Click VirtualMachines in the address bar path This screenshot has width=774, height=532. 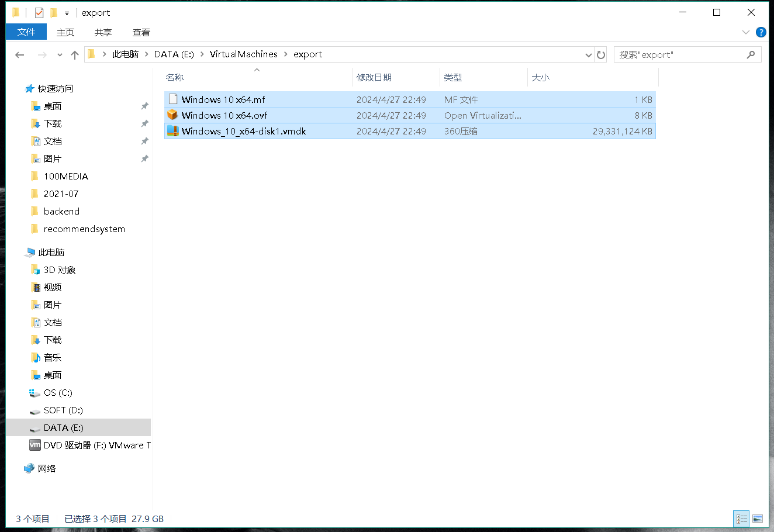coord(244,54)
